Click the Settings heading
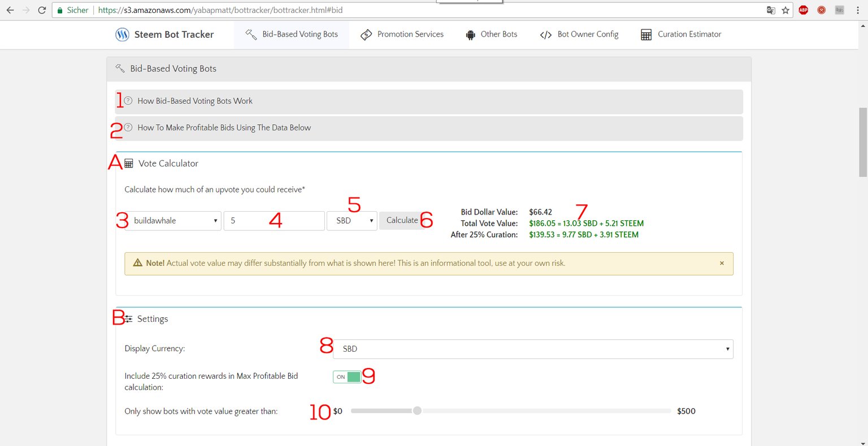868x446 pixels. [x=153, y=319]
